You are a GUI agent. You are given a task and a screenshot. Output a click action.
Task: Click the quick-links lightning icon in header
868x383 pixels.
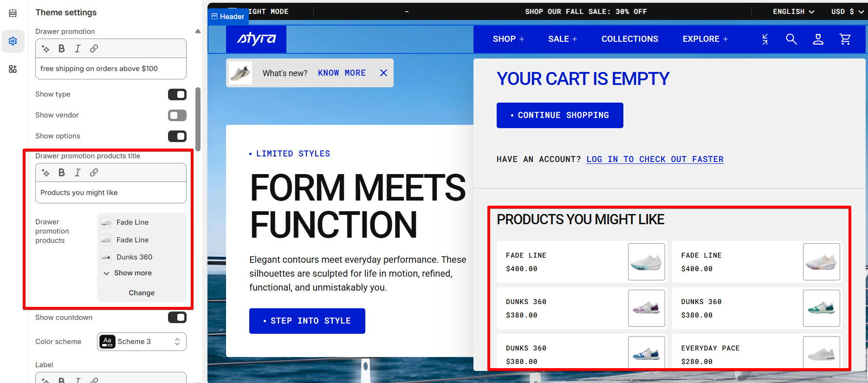tap(765, 39)
